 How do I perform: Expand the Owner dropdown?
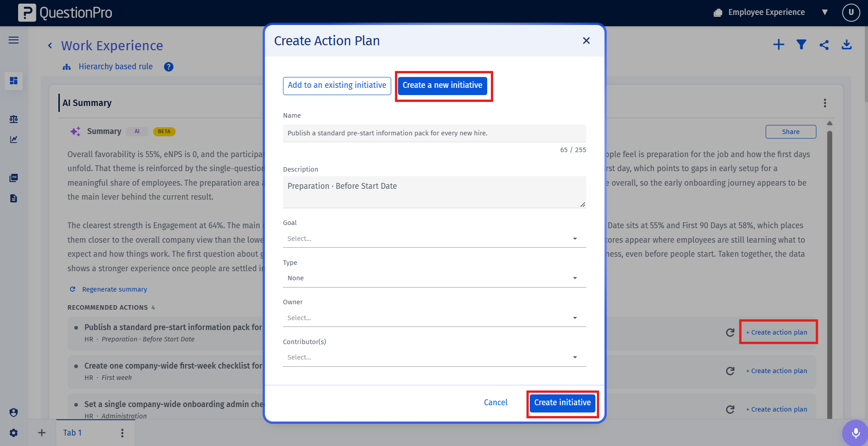(x=434, y=318)
